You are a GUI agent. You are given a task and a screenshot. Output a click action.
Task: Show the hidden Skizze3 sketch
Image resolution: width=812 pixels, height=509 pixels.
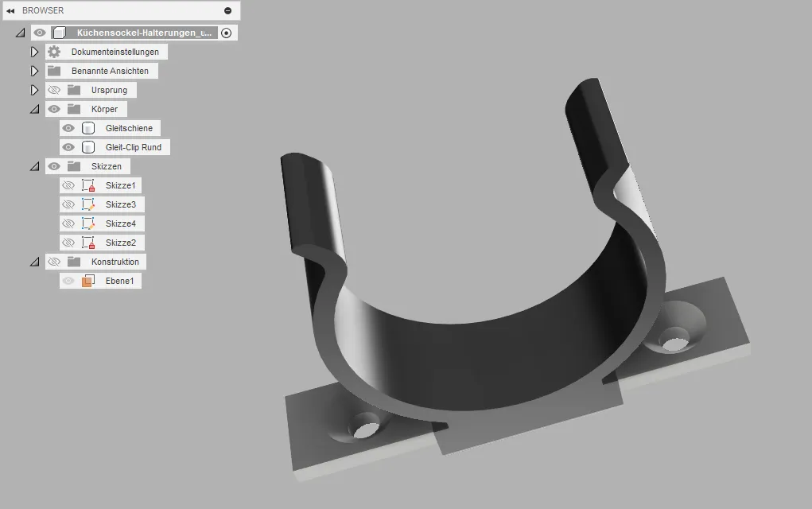point(68,204)
